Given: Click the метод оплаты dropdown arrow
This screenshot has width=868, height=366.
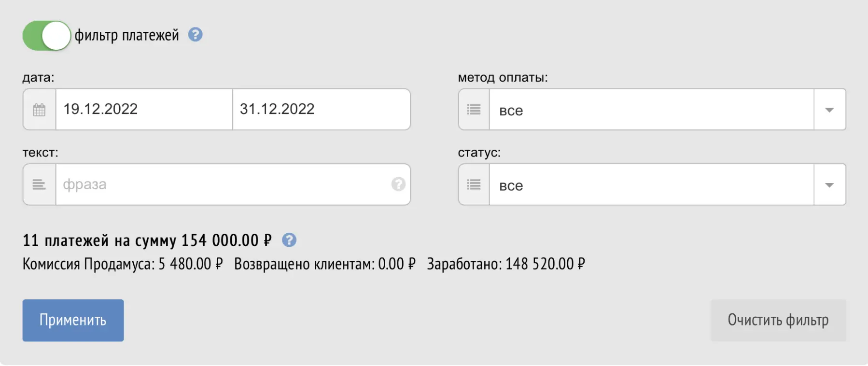Looking at the screenshot, I should tap(829, 110).
